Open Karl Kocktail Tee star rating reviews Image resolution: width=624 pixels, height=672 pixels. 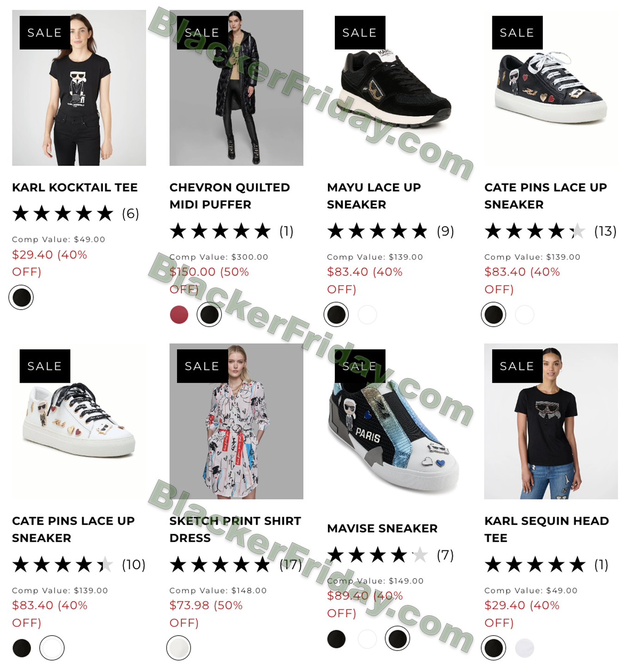point(75,214)
